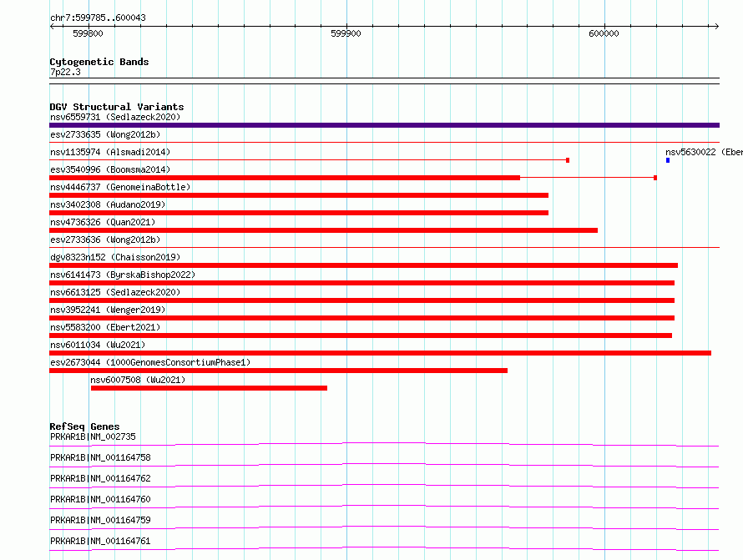The width and height of the screenshot is (743, 560).
Task: Open gene PRKAR1B|NM_001164759
Action: [100, 520]
